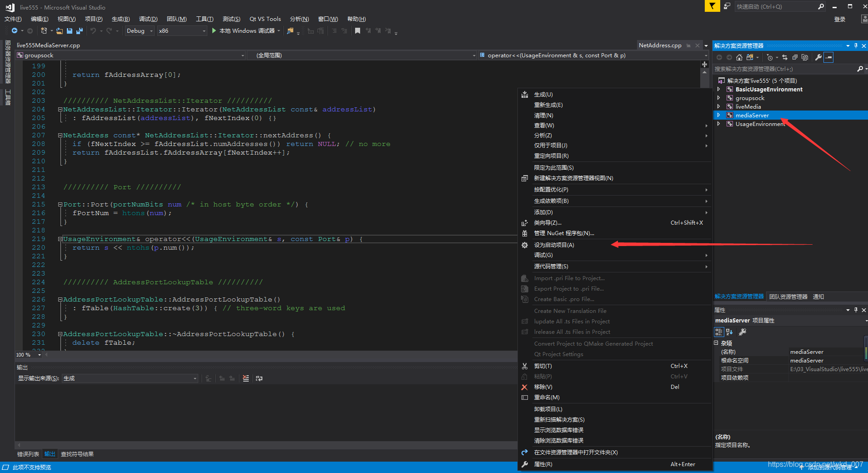Click the New Project toolbar icon

pyautogui.click(x=44, y=30)
